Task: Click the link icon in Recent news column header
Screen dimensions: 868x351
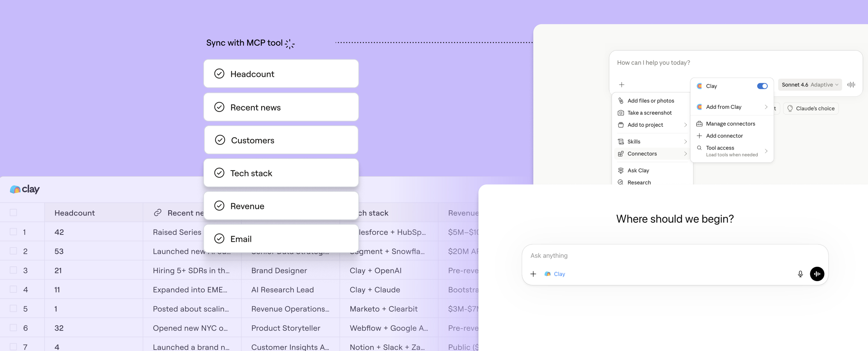Action: point(158,213)
